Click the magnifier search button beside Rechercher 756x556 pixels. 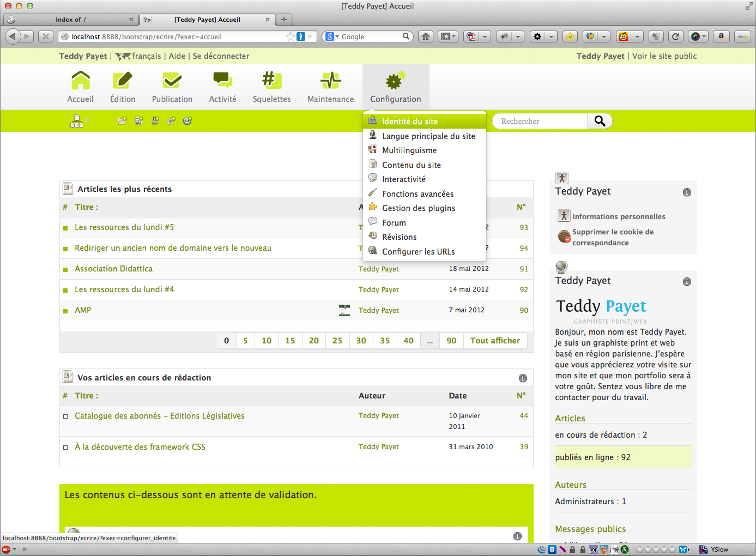[x=600, y=121]
